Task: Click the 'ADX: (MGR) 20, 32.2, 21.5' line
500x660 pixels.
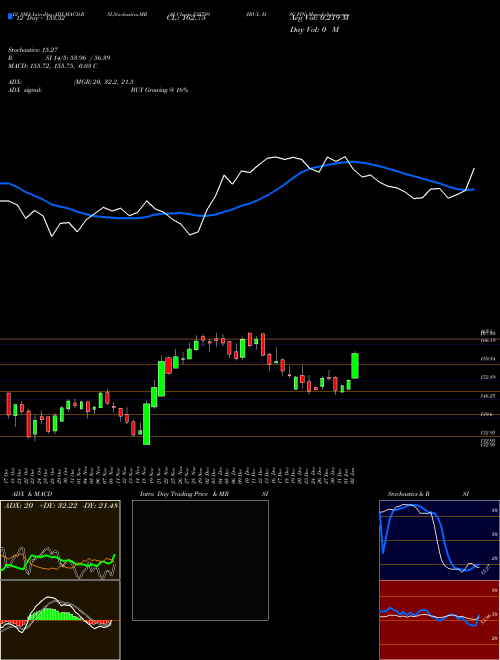Action: (71, 82)
